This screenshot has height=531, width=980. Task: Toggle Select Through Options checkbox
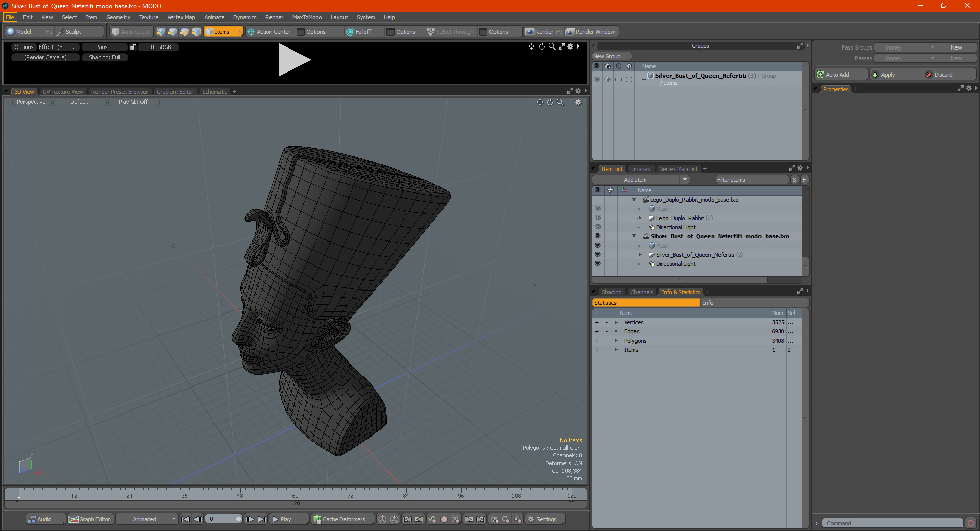pos(484,32)
